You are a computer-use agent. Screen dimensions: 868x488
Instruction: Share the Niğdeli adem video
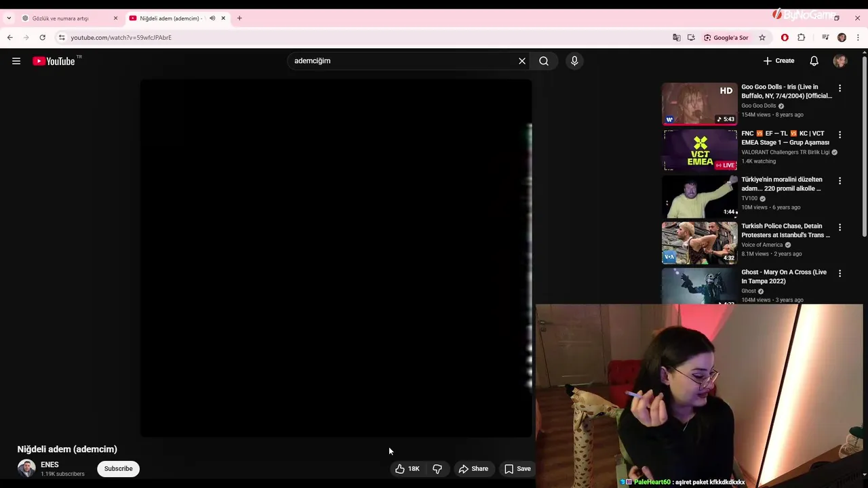473,468
